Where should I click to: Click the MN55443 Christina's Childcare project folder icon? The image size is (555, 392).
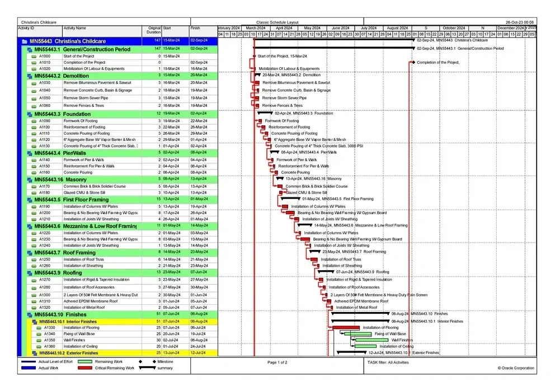coord(25,41)
